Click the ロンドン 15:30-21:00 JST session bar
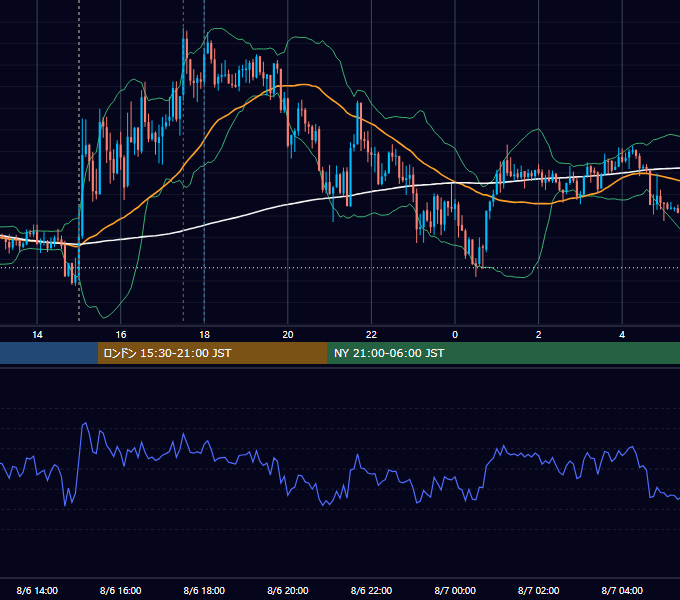Viewport: 680px width, 600px height. [212, 353]
